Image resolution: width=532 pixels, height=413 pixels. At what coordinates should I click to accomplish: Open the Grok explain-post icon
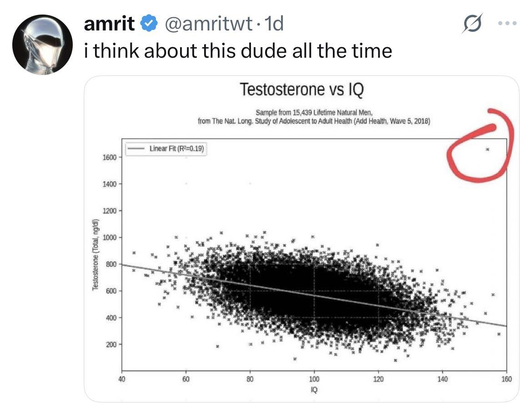coord(472,23)
